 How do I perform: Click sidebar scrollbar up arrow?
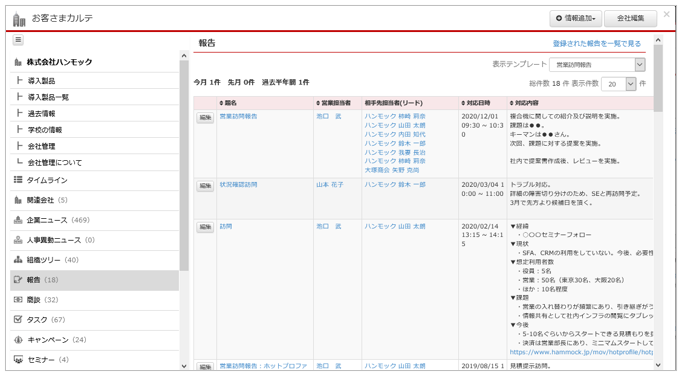pyautogui.click(x=184, y=56)
